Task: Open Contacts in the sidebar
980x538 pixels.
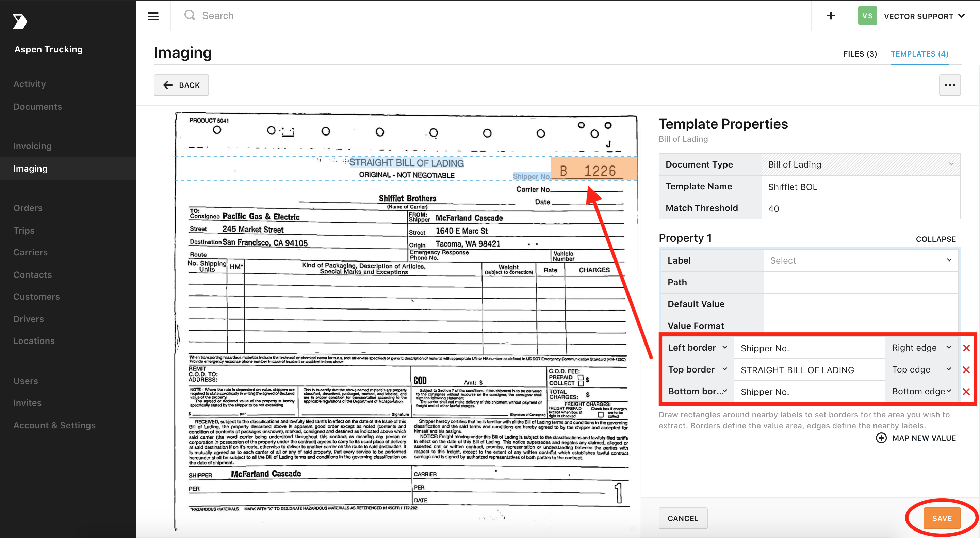Action: (x=32, y=274)
